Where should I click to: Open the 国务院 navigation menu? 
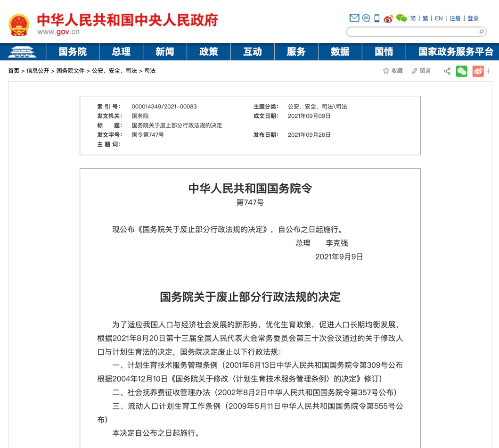pos(73,52)
